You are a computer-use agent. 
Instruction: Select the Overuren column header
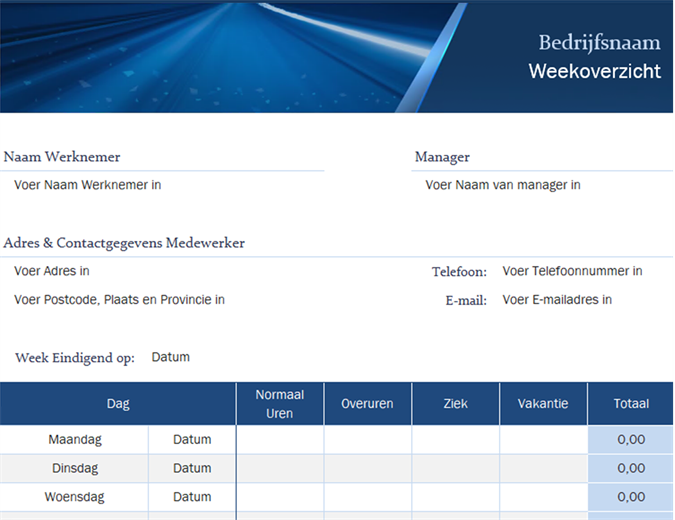(x=367, y=404)
